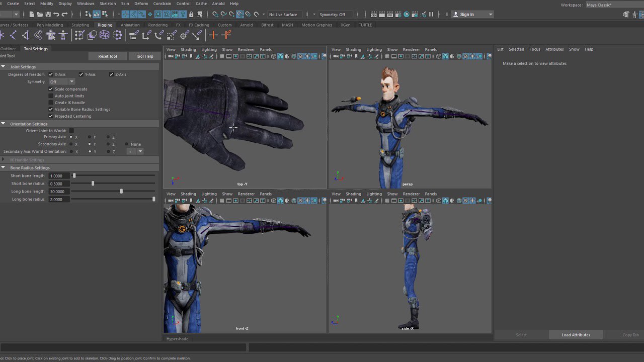Disable Variable Bone Radius Settings
This screenshot has width=644, height=362.
[x=51, y=109]
